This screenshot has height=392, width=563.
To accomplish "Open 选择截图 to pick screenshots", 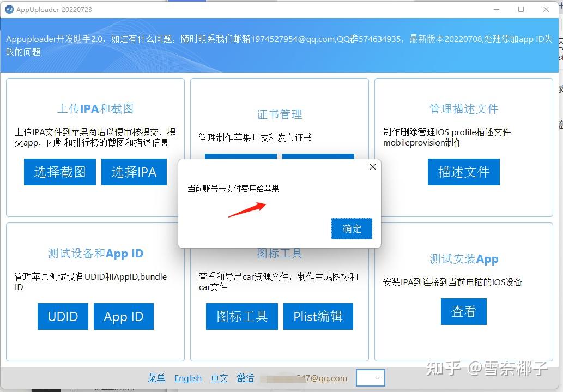I will click(59, 172).
